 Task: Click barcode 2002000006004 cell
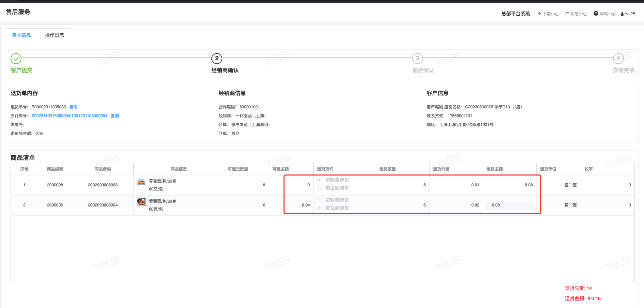pos(103,205)
